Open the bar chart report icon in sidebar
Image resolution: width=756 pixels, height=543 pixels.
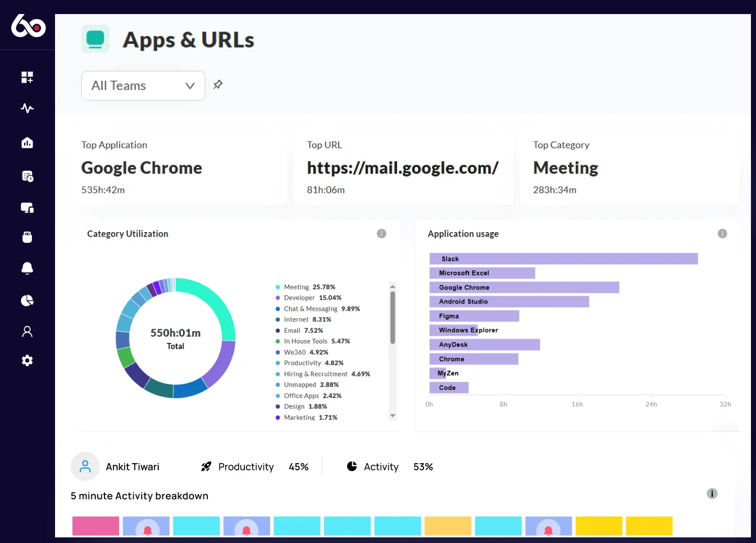click(27, 143)
